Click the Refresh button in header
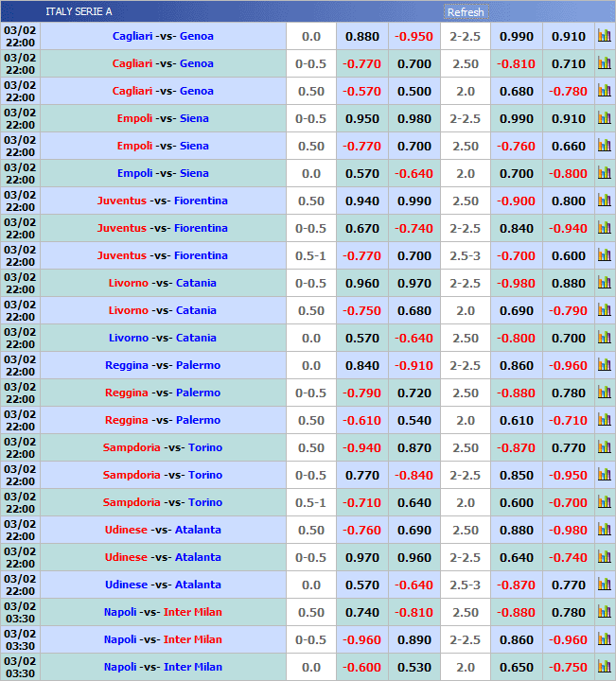 [x=465, y=12]
